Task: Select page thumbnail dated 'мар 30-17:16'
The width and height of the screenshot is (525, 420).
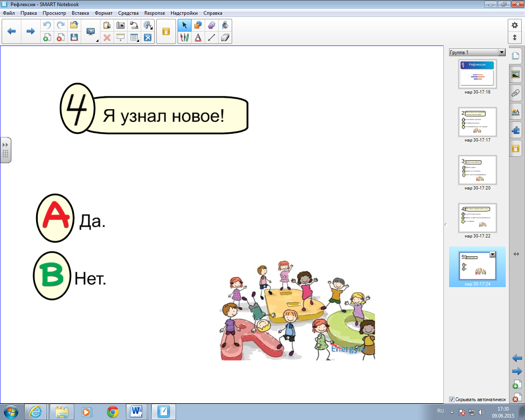Action: pyautogui.click(x=477, y=74)
